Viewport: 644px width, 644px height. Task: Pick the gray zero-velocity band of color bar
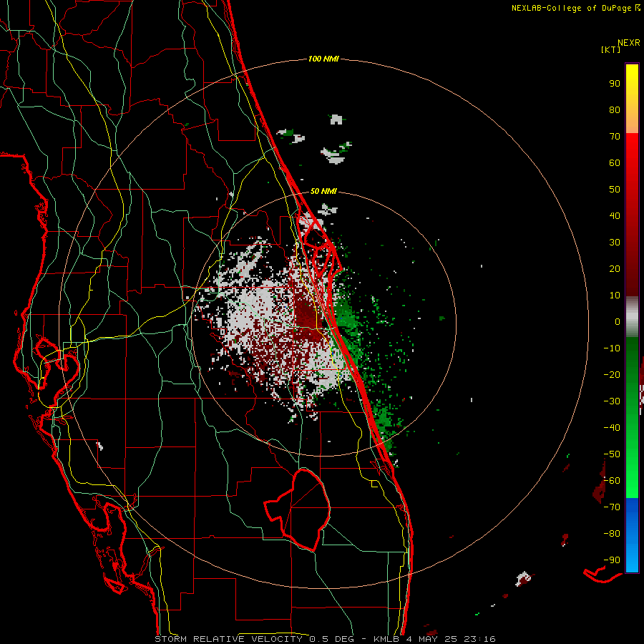click(x=632, y=317)
